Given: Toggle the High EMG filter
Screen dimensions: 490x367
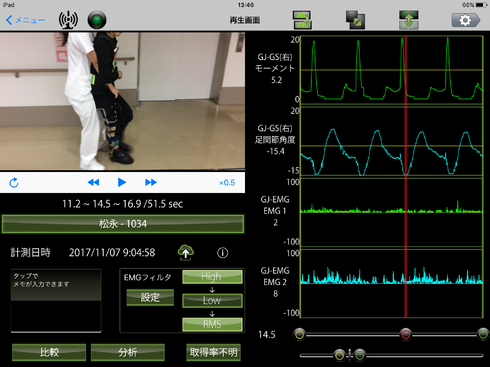Looking at the screenshot, I should coord(212,277).
